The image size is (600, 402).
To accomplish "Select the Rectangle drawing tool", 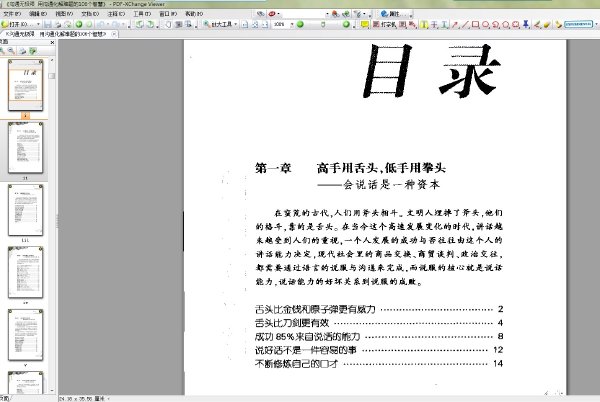I will coord(475,24).
